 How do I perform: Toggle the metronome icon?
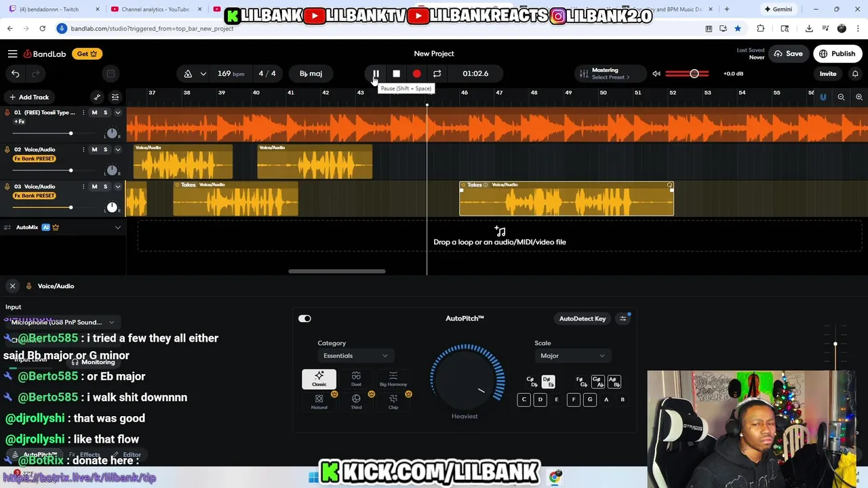pyautogui.click(x=188, y=73)
